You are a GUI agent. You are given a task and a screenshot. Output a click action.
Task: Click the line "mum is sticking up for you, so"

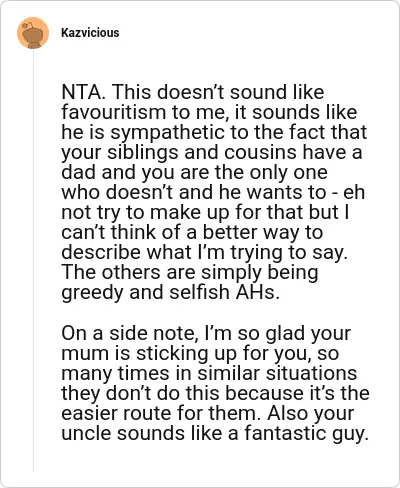[x=200, y=353]
